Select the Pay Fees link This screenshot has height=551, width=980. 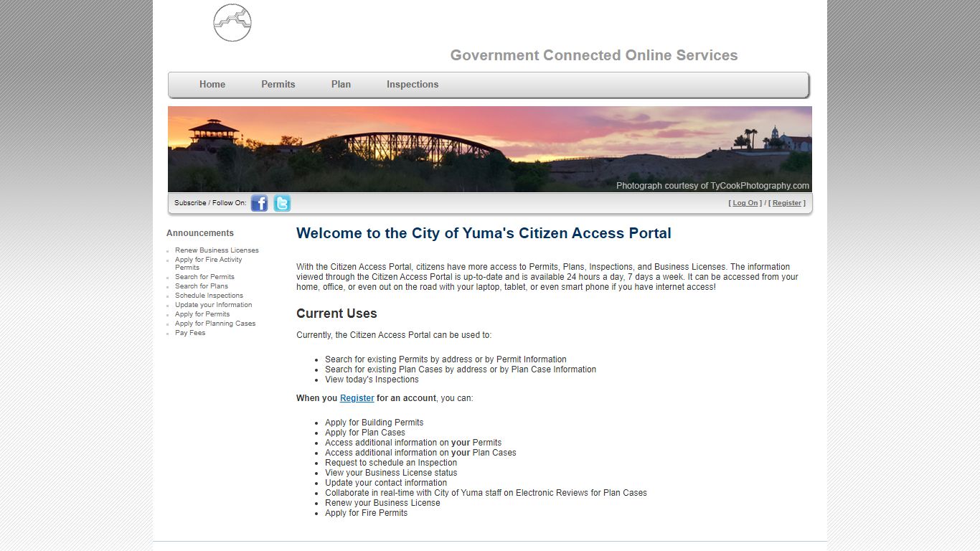click(x=190, y=333)
